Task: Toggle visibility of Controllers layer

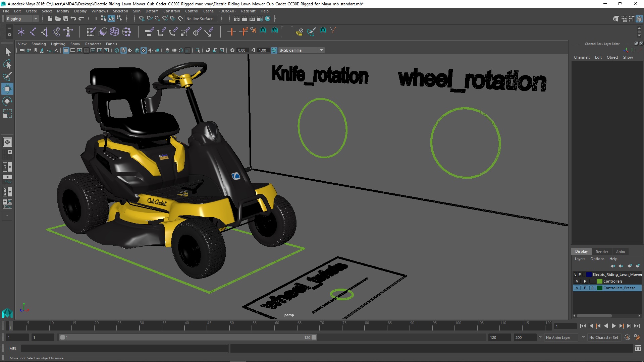Action: pos(577,281)
